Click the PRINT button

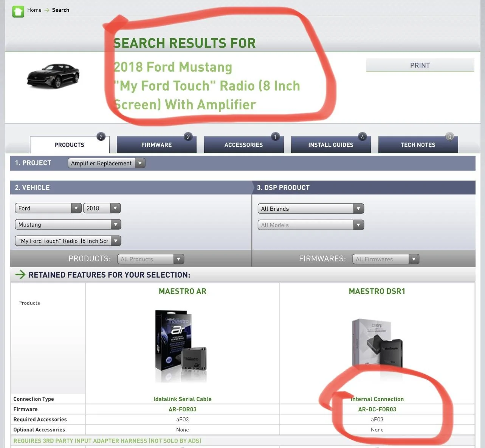pyautogui.click(x=420, y=65)
